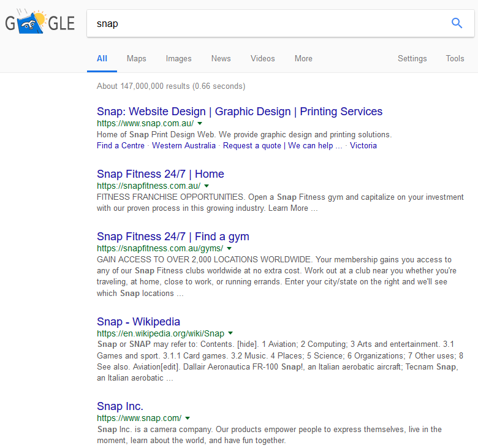Open the Settings menu
The image size is (478, 448).
(x=412, y=59)
